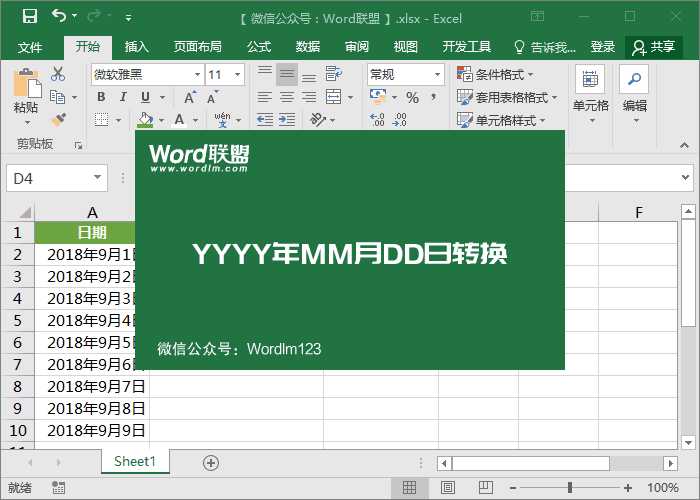
Task: Toggle Italic formatting
Action: [123, 97]
